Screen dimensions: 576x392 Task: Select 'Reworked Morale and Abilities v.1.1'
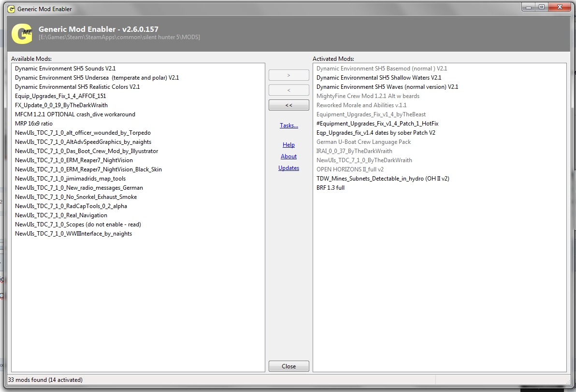(x=361, y=105)
